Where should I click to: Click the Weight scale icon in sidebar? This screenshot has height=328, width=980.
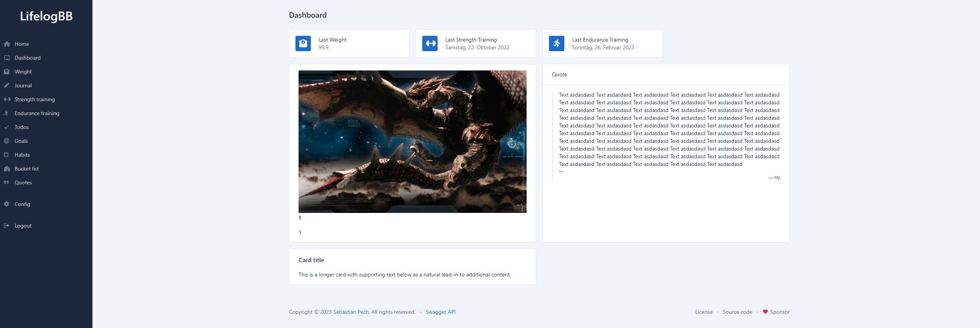7,72
